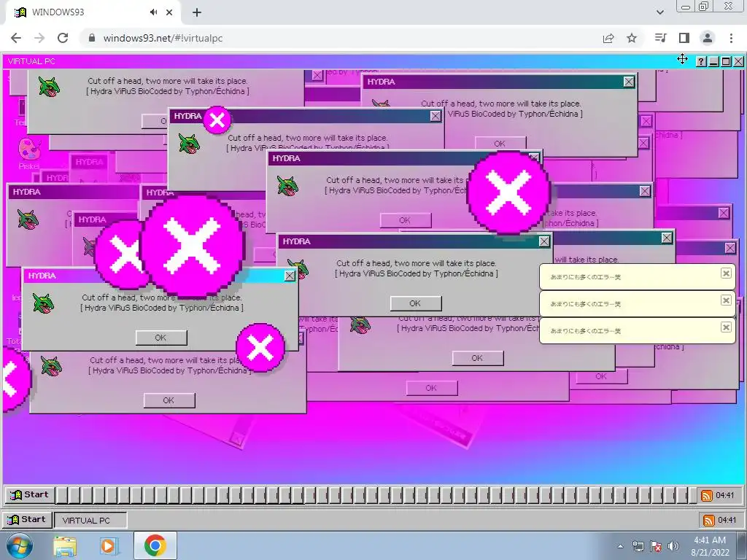747x560 pixels.
Task: Open the Piskel desktop icon
Action: pyautogui.click(x=29, y=153)
